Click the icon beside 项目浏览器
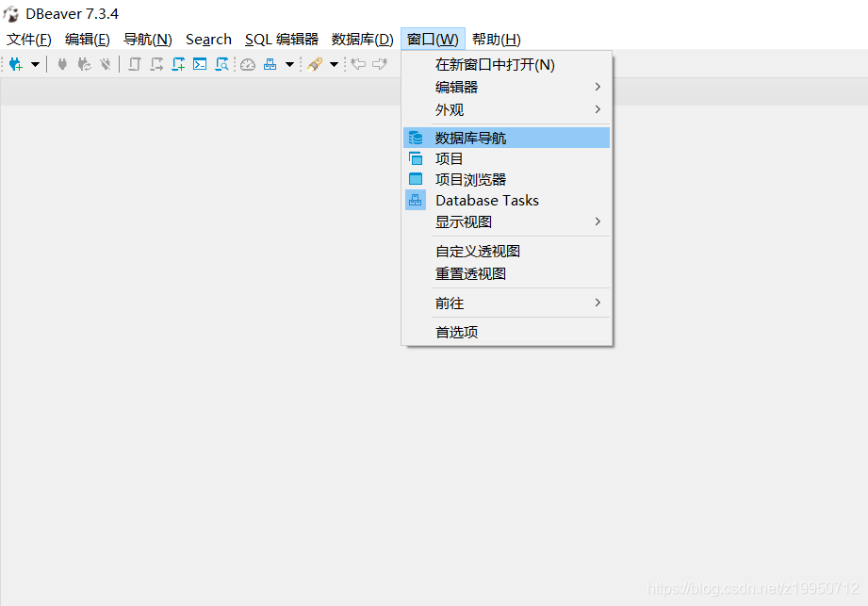The height and width of the screenshot is (606, 868). [x=416, y=179]
